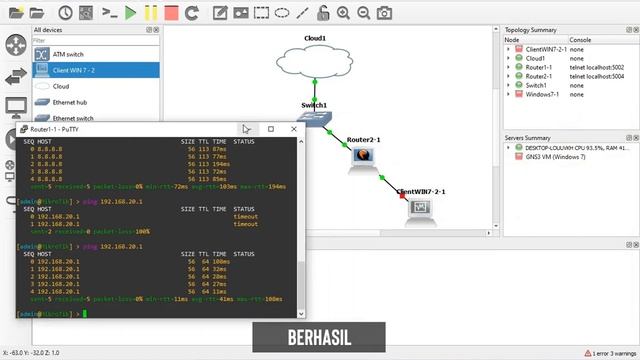Click the Cloud1 node on canvas
This screenshot has height=360, width=640.
pos(314,61)
